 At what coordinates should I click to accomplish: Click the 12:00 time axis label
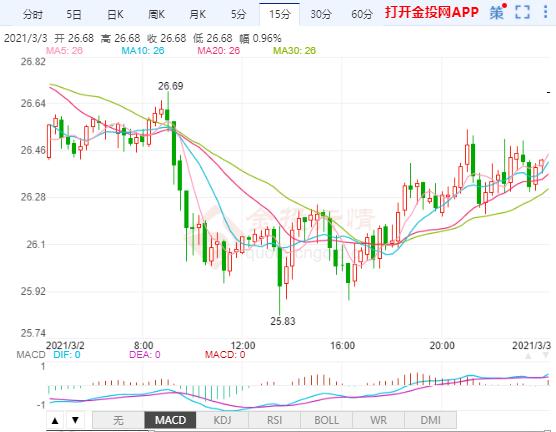243,345
